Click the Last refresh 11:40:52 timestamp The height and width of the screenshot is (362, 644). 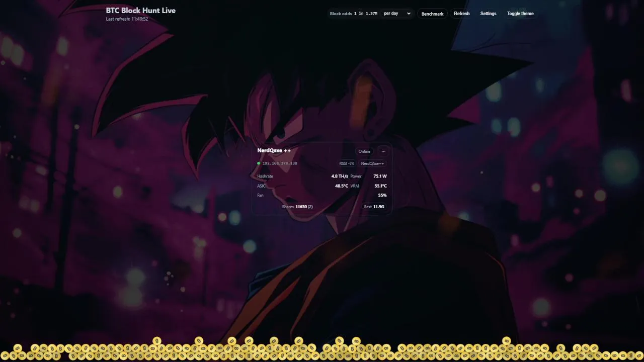click(x=127, y=19)
